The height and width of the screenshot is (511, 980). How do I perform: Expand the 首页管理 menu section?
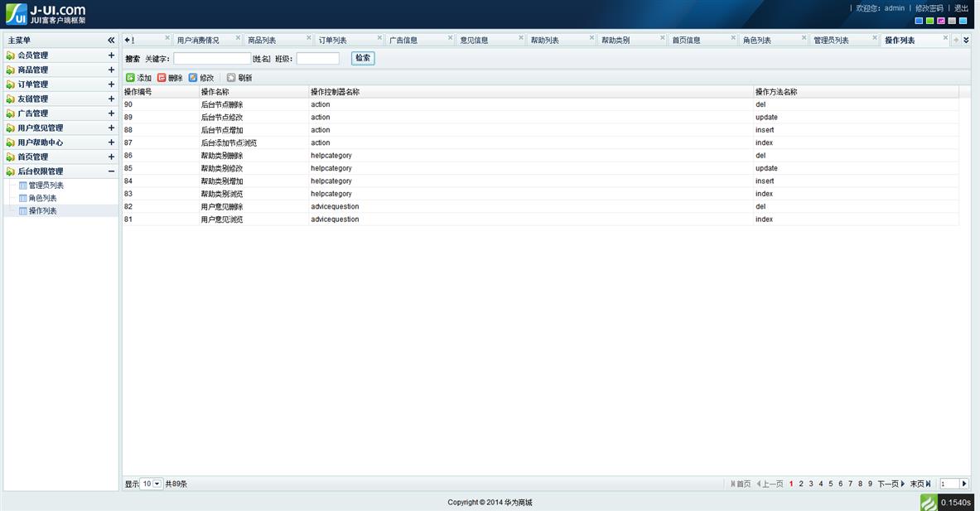(x=111, y=157)
